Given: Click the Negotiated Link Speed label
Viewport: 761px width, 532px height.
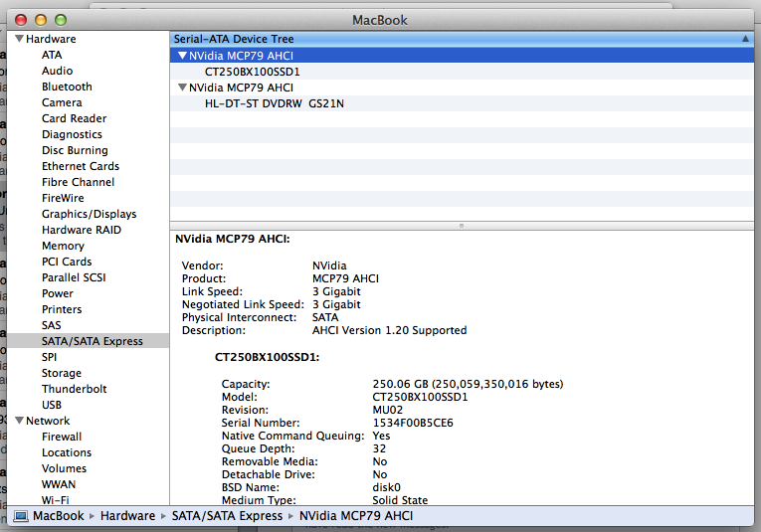Looking at the screenshot, I should coord(243,304).
